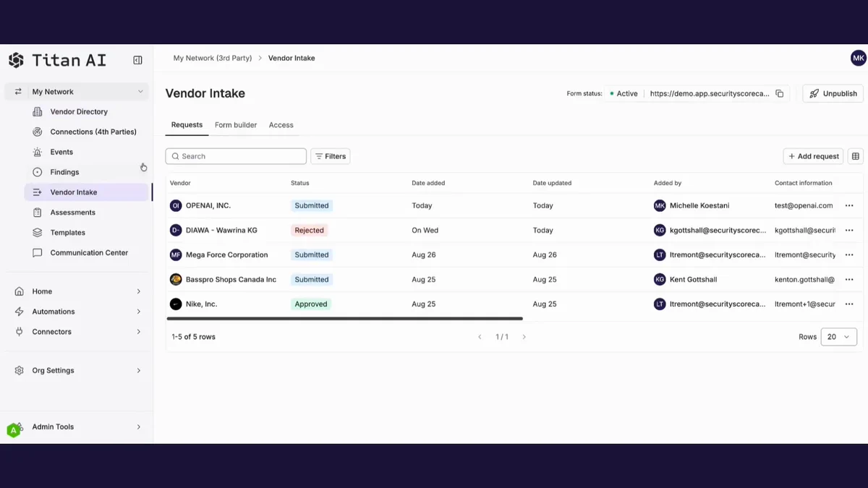Image resolution: width=868 pixels, height=488 pixels.
Task: Open Communication Center chat icon
Action: pyautogui.click(x=38, y=253)
